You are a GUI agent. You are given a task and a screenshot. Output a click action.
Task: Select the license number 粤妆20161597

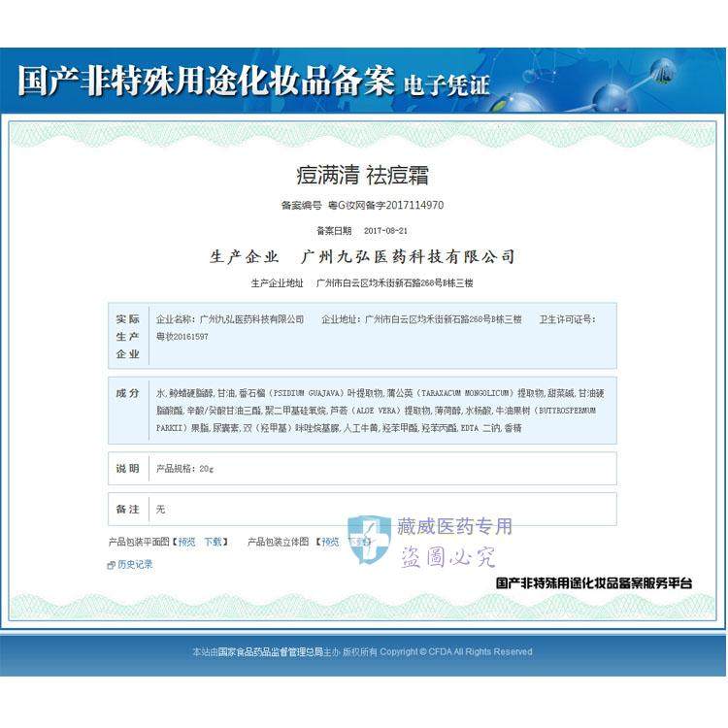coord(182,337)
